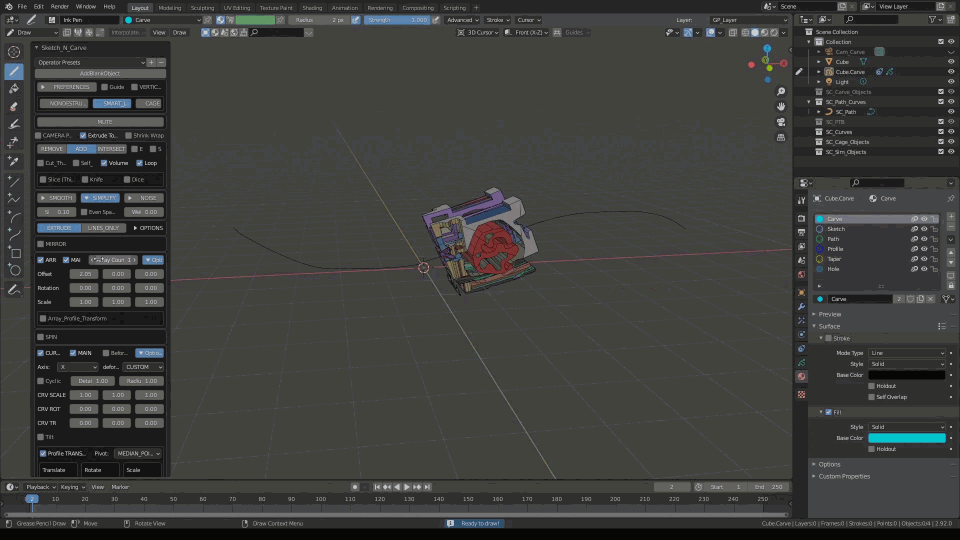Pick the Eyedropper tool
The width and height of the screenshot is (960, 540).
14,160
